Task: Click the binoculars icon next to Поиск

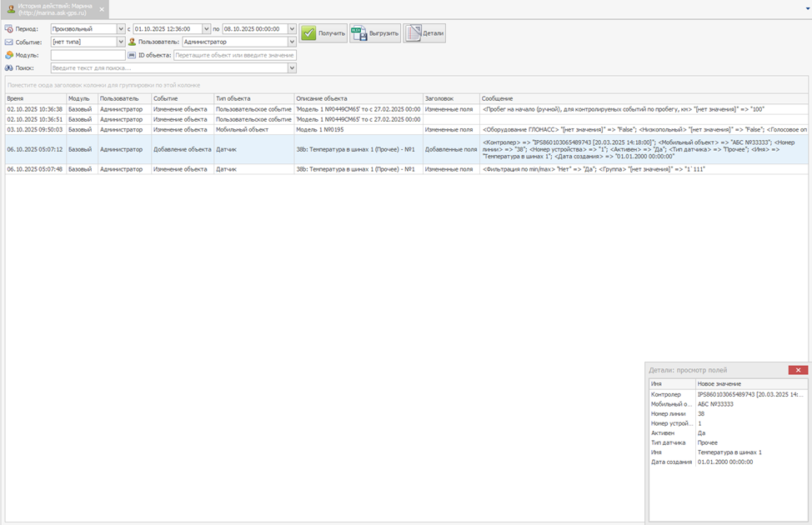Action: [9, 68]
